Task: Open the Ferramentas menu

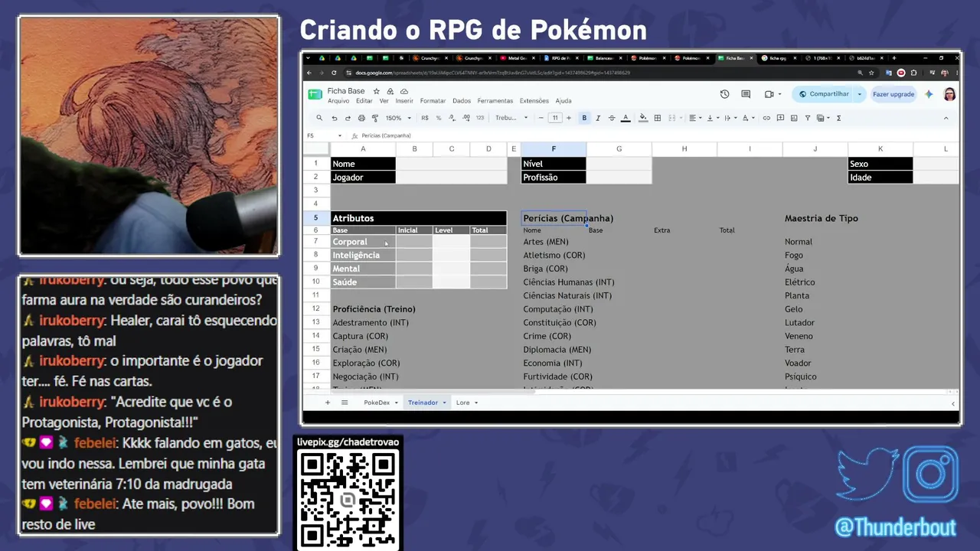Action: 495,101
